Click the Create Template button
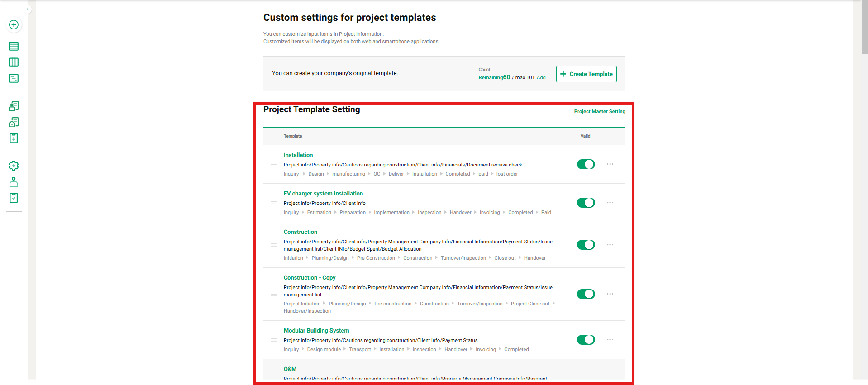This screenshot has height=385, width=868. pos(586,74)
